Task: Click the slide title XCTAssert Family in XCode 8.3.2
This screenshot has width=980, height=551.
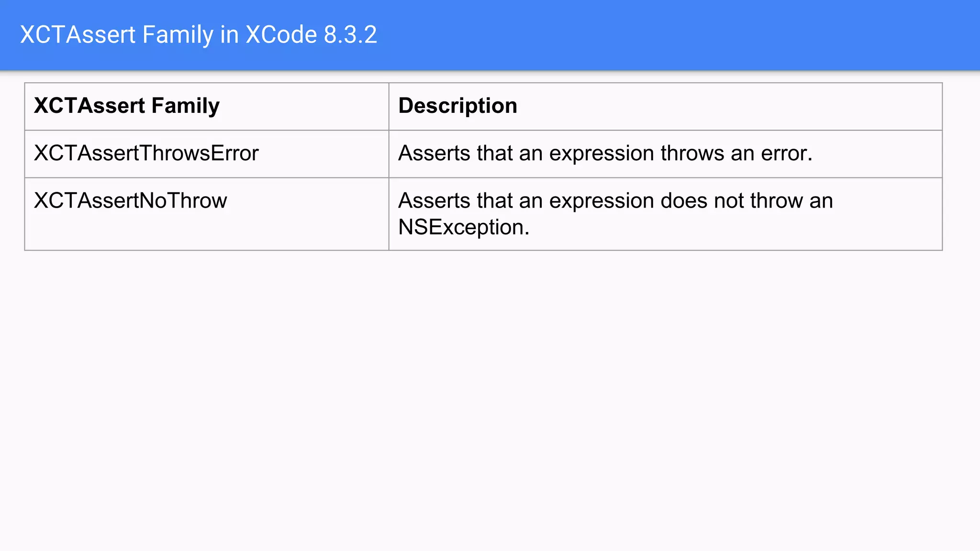Action: tap(199, 35)
